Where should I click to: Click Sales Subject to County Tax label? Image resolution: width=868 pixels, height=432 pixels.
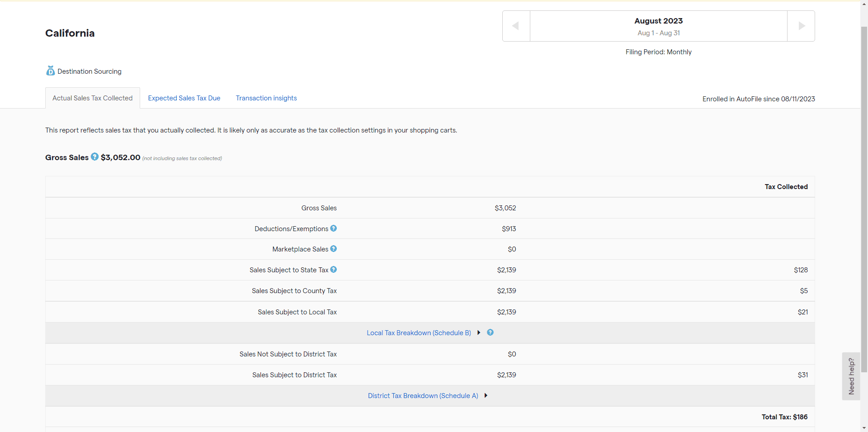pyautogui.click(x=294, y=291)
